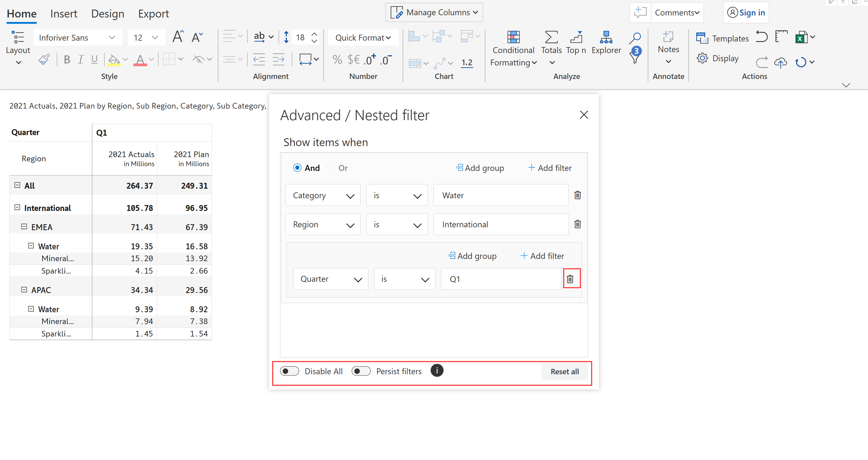Click top-level Add group link
Screen dimensions: 868x460
pyautogui.click(x=480, y=168)
